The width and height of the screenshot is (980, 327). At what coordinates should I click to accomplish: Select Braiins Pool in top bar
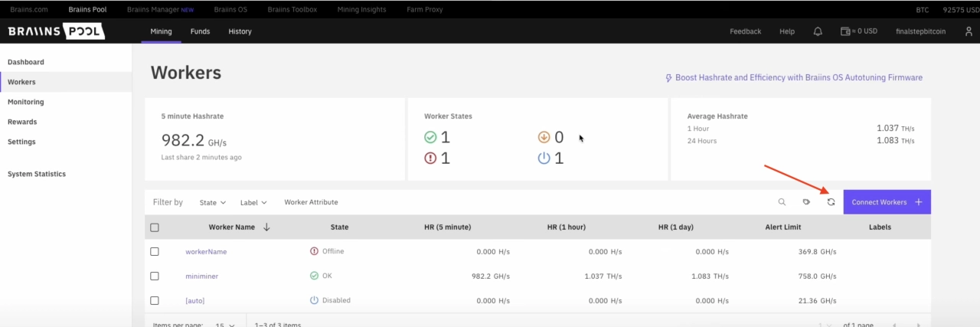(x=87, y=9)
